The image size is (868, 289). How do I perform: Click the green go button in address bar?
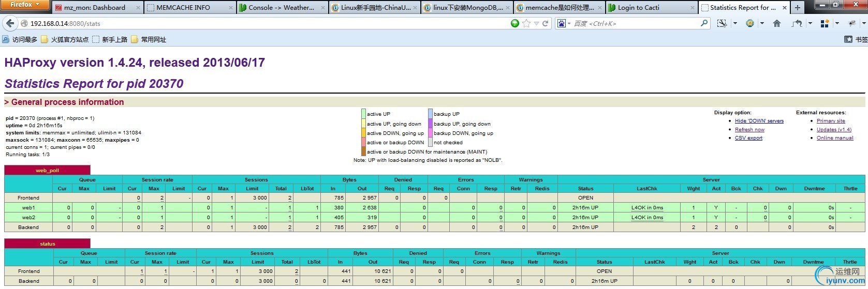[x=514, y=23]
